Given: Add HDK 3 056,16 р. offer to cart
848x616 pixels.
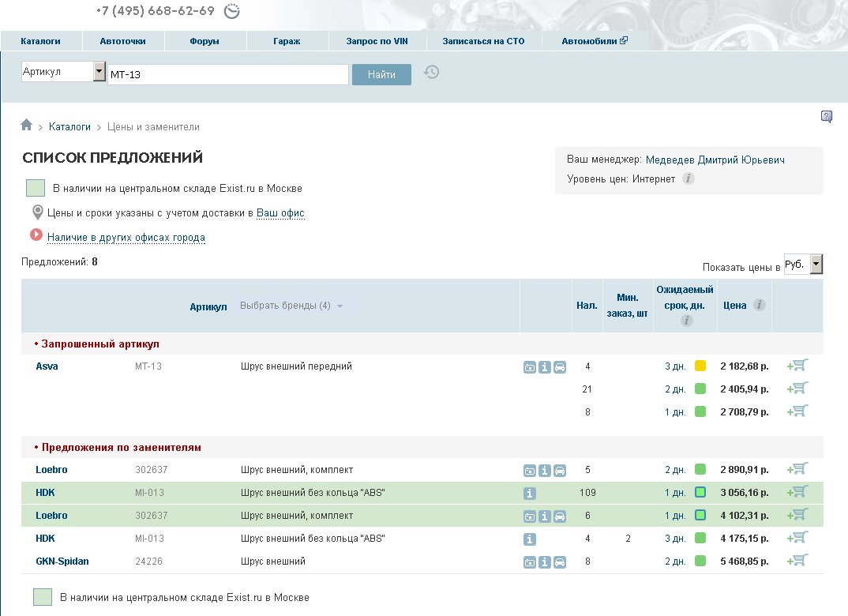Looking at the screenshot, I should (x=797, y=491).
